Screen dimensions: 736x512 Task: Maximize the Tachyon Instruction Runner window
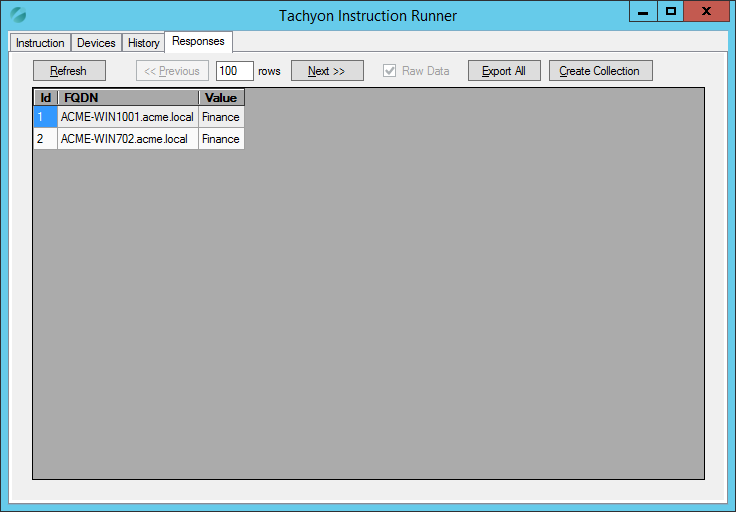pyautogui.click(x=671, y=11)
